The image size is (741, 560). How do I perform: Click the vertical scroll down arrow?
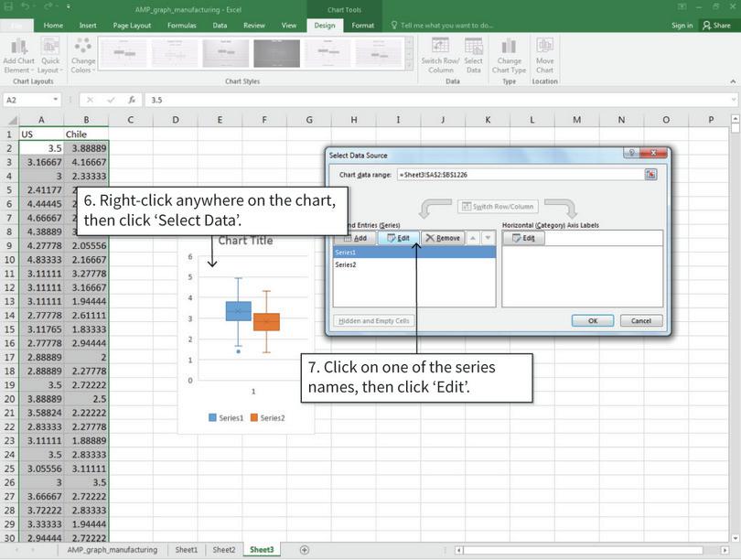click(735, 538)
